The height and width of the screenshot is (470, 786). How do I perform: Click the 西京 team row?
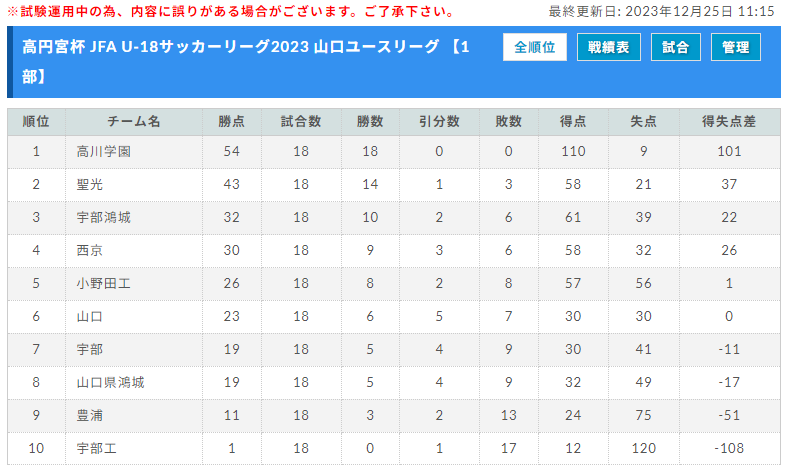pos(394,251)
